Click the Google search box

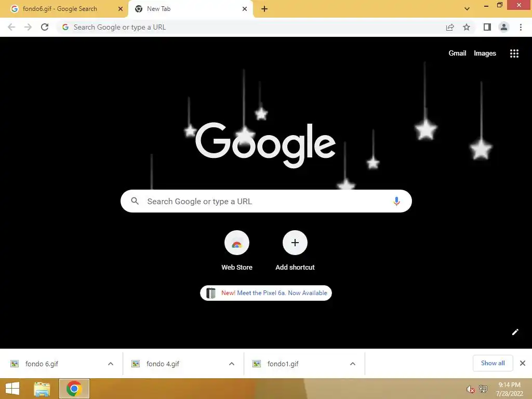coord(266,201)
